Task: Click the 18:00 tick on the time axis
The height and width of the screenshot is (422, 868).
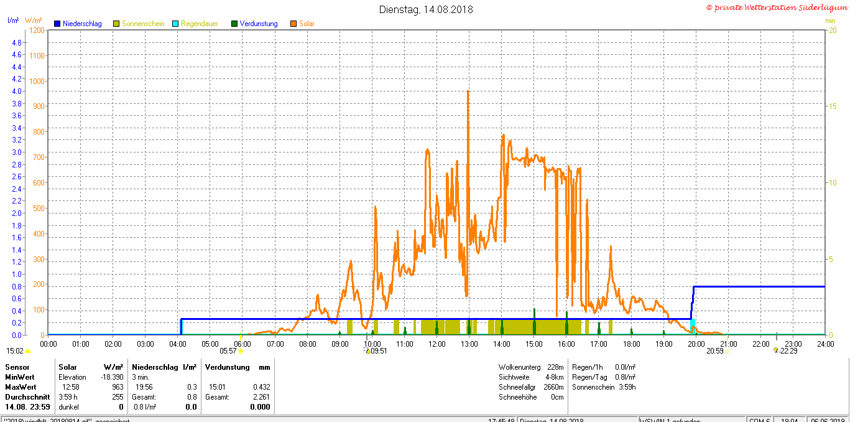Action: pyautogui.click(x=631, y=344)
